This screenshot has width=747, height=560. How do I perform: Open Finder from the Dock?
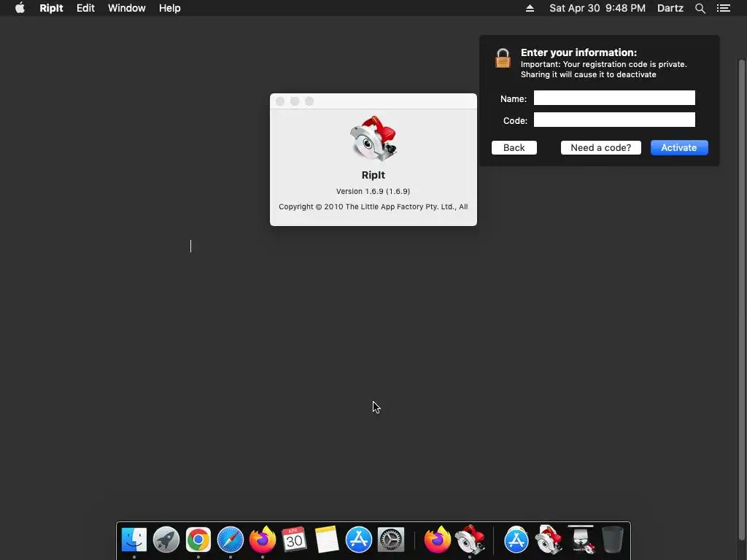[x=134, y=540]
